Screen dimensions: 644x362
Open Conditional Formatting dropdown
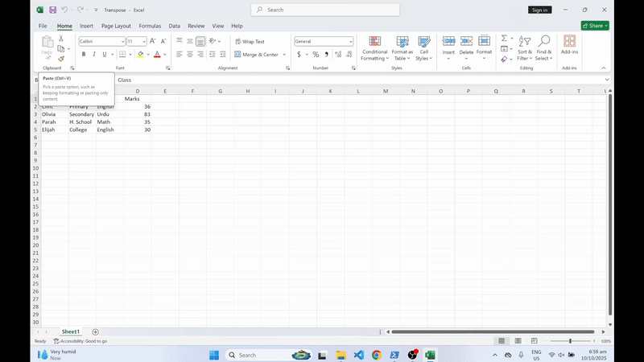tap(374, 48)
